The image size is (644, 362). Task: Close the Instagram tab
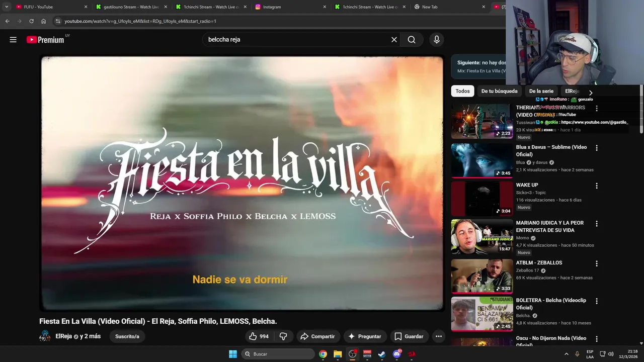click(x=325, y=7)
